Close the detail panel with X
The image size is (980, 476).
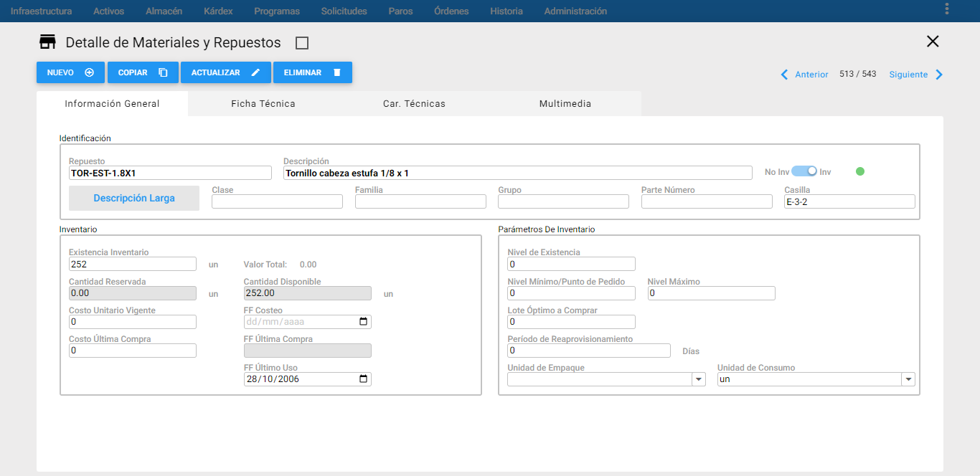click(x=933, y=42)
